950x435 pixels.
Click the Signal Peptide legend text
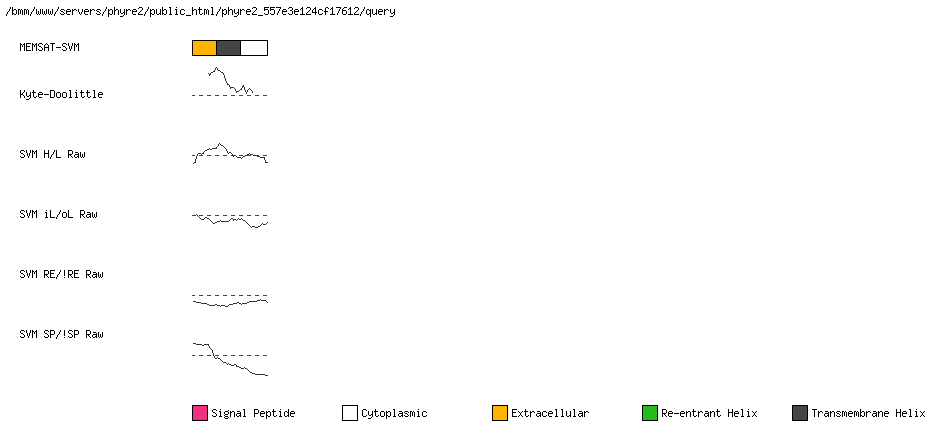click(x=253, y=414)
